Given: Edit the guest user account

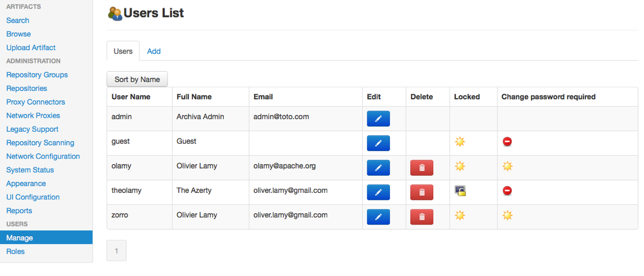Looking at the screenshot, I should (378, 143).
